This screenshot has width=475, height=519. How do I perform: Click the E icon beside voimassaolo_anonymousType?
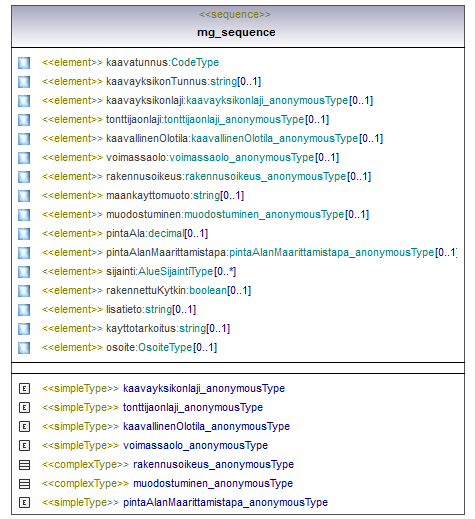(24, 446)
